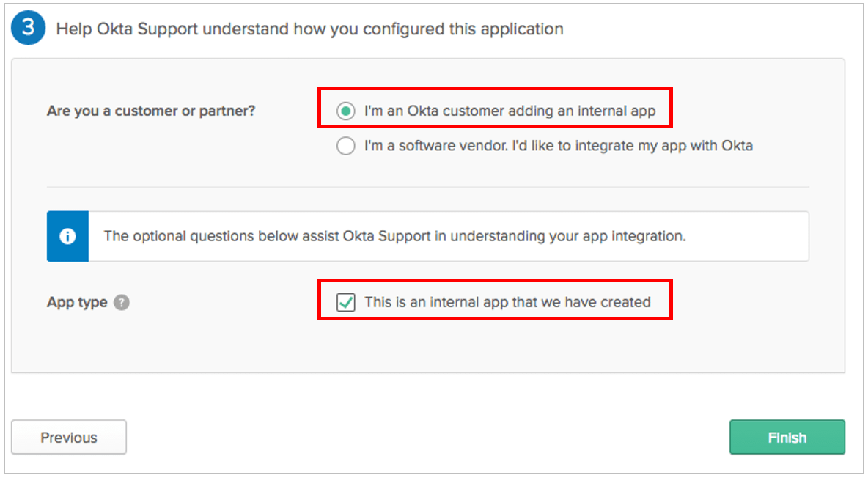Viewport: 868px width, 478px height.
Task: Click the Finish button
Action: pos(787,437)
